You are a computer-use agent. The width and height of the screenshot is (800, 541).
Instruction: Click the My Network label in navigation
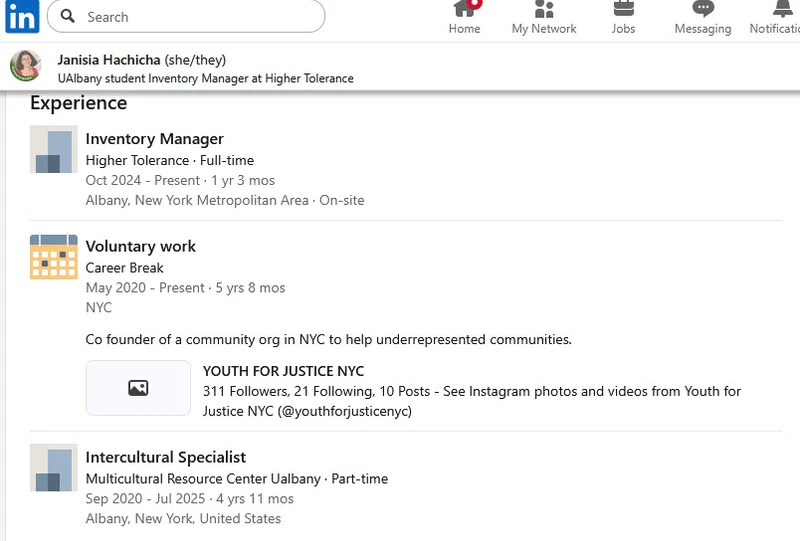544,29
